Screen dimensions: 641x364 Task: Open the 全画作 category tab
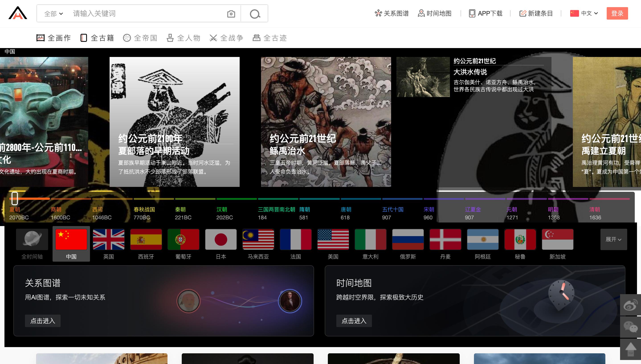click(54, 38)
